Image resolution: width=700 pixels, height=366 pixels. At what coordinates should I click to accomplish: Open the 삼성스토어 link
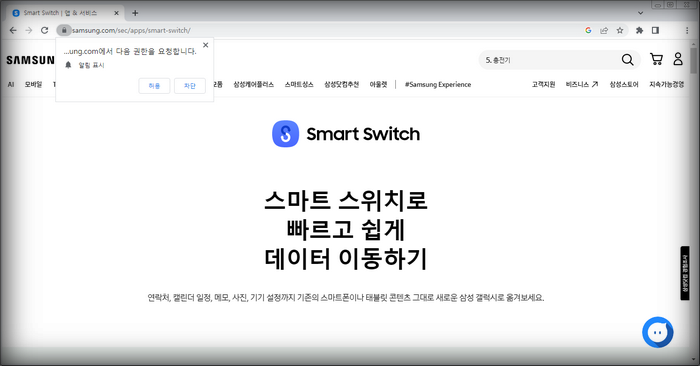(624, 84)
